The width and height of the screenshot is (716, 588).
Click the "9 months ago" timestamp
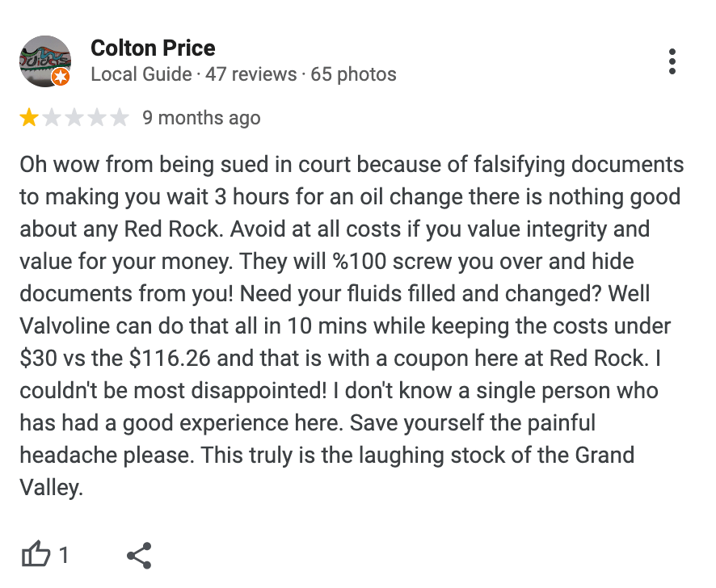point(201,118)
